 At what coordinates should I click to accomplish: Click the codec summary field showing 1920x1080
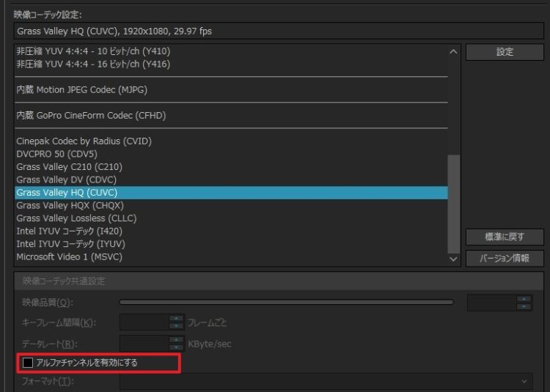pos(279,32)
